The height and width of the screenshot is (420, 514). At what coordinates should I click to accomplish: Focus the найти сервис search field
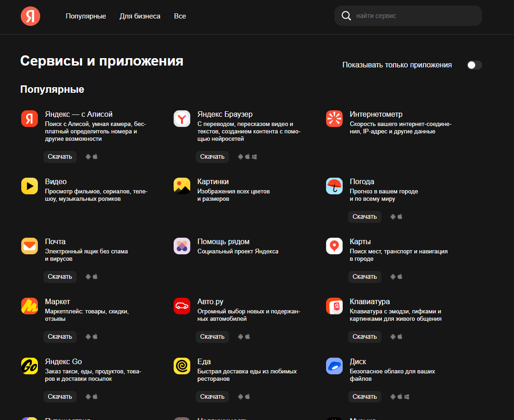click(408, 16)
